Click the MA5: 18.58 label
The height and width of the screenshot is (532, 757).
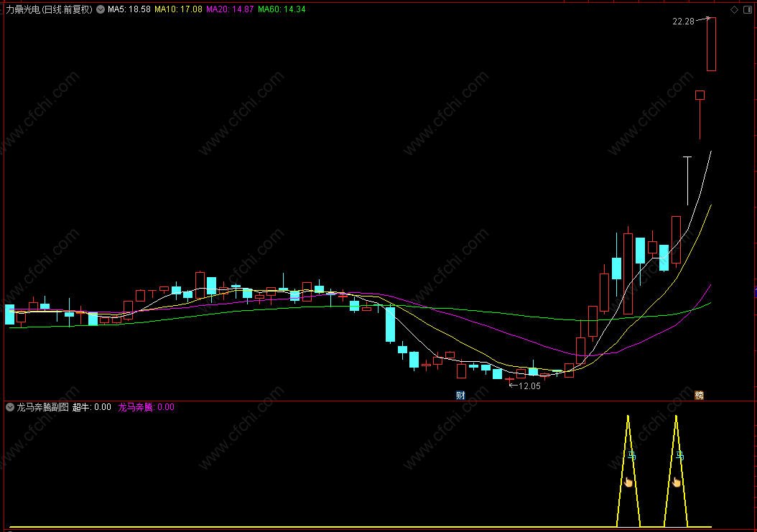tap(129, 9)
